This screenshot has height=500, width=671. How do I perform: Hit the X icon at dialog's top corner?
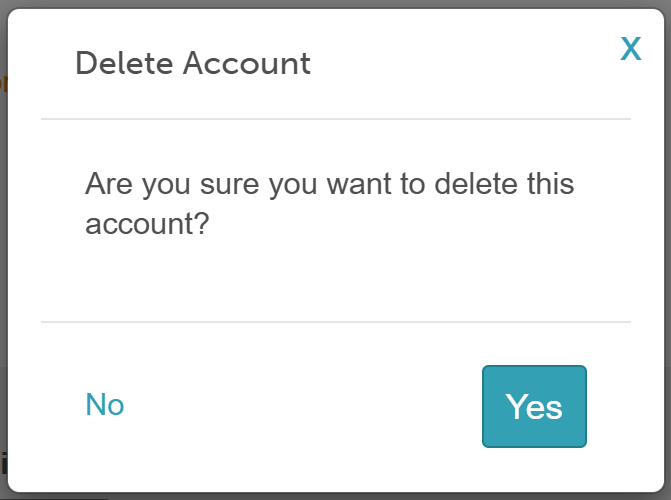(631, 48)
